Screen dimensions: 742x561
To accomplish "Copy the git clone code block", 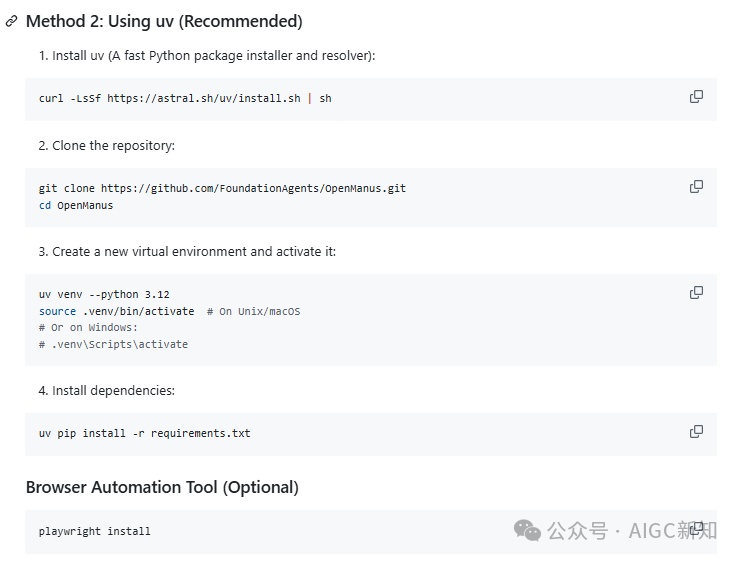I will [696, 187].
